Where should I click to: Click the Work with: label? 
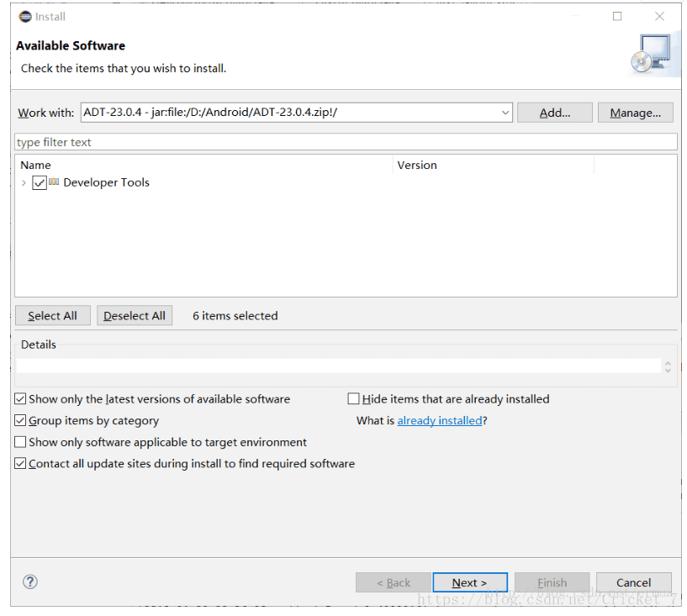[45, 113]
